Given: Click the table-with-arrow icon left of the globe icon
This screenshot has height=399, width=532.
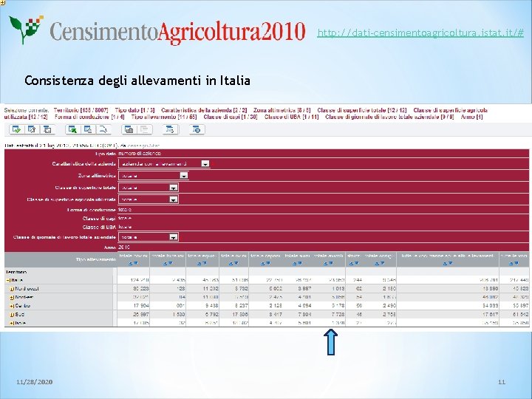Looking at the screenshot, I should pos(170,129).
